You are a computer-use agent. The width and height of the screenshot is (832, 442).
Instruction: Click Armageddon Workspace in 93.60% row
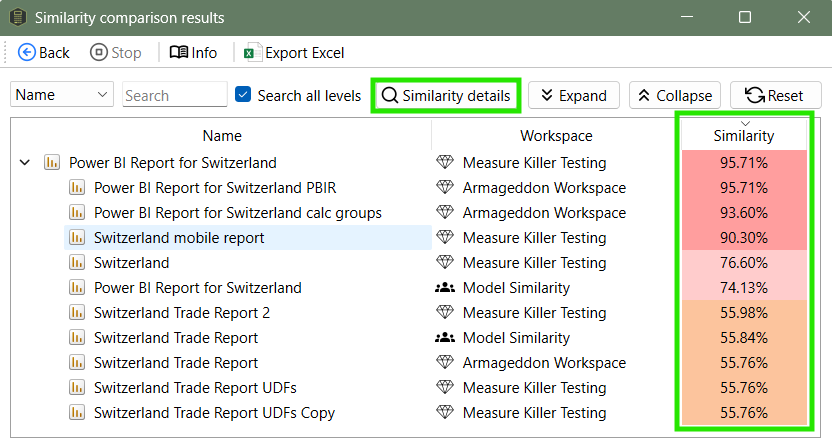[544, 213]
